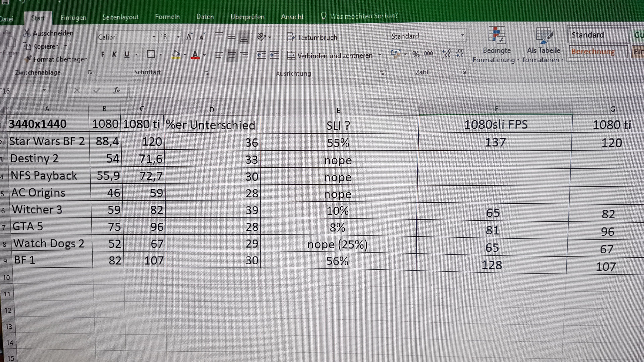Open the Calibri font name dropdown
The height and width of the screenshot is (362, 644).
(x=154, y=37)
